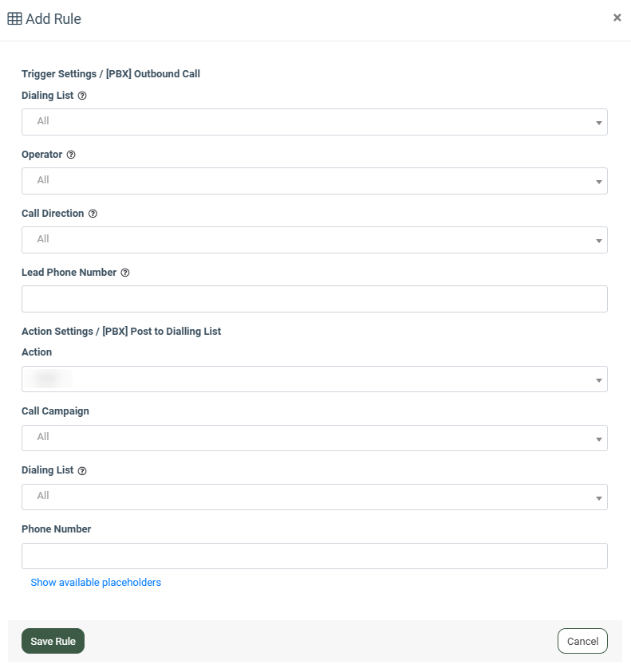Click the help icon next to Operator

tap(71, 155)
